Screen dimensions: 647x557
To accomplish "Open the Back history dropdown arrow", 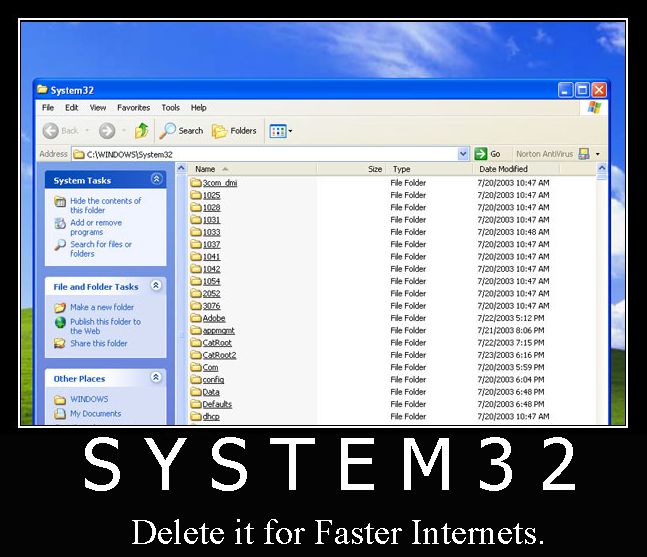I will click(87, 131).
